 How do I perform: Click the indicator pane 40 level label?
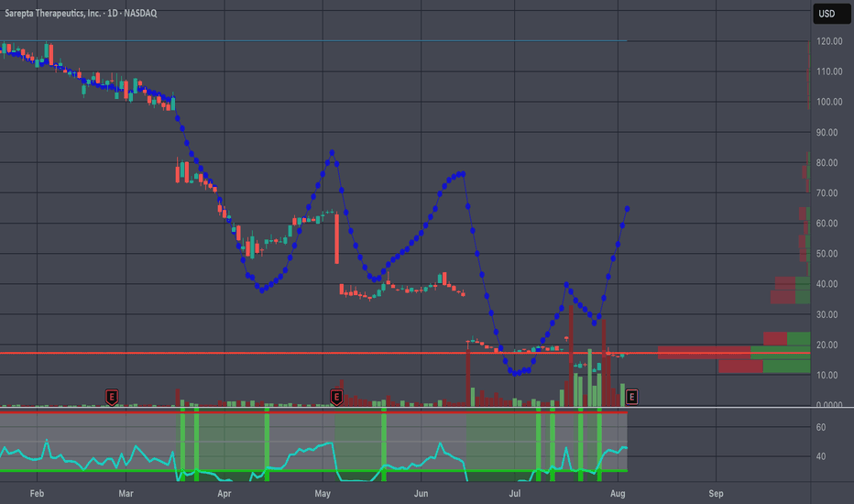(x=821, y=456)
